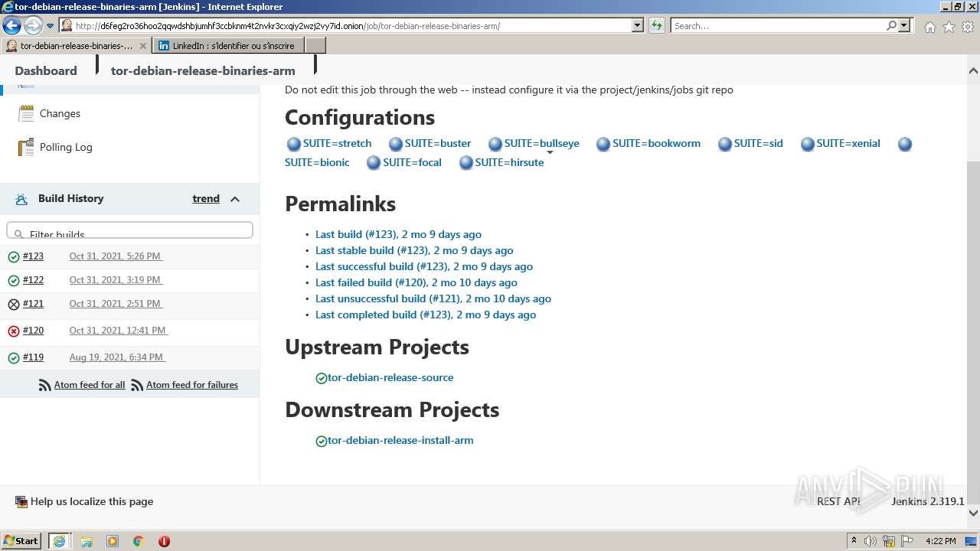Open the Jenkins 2.319.1 version link
980x551 pixels.
click(928, 501)
